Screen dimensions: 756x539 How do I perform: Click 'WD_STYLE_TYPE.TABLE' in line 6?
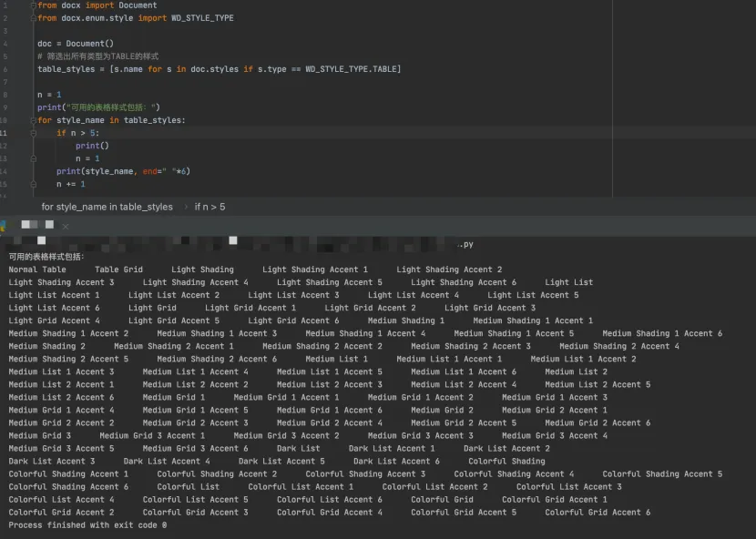(351, 69)
